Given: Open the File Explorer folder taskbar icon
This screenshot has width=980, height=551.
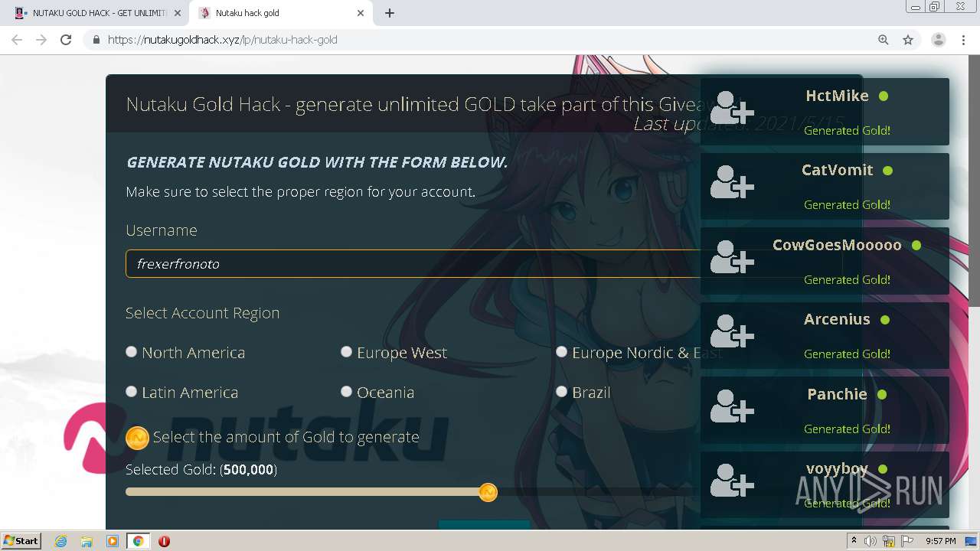Looking at the screenshot, I should click(87, 541).
